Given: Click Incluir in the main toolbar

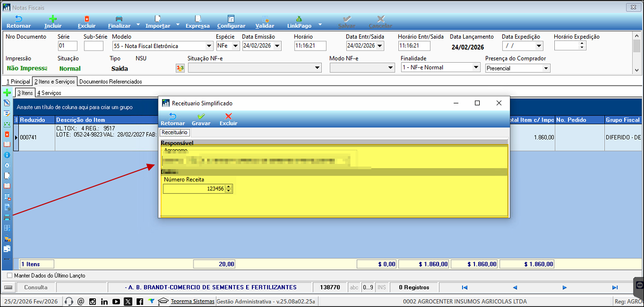Looking at the screenshot, I should (53, 19).
